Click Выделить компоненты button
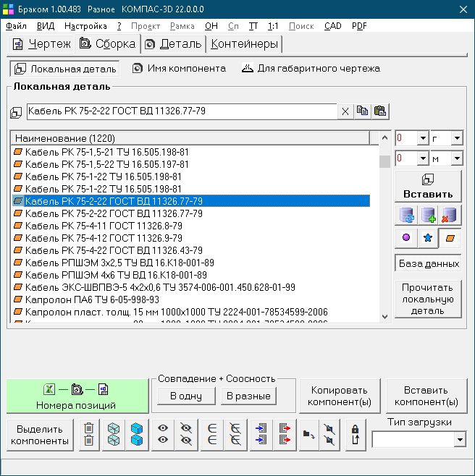 click(x=40, y=435)
